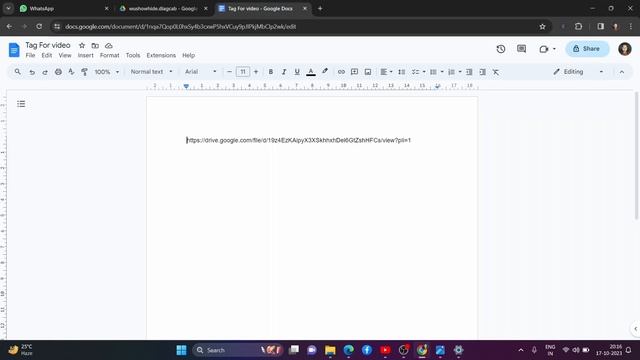This screenshot has height=360, width=640.
Task: Open the Arial font dropdown
Action: pos(200,72)
